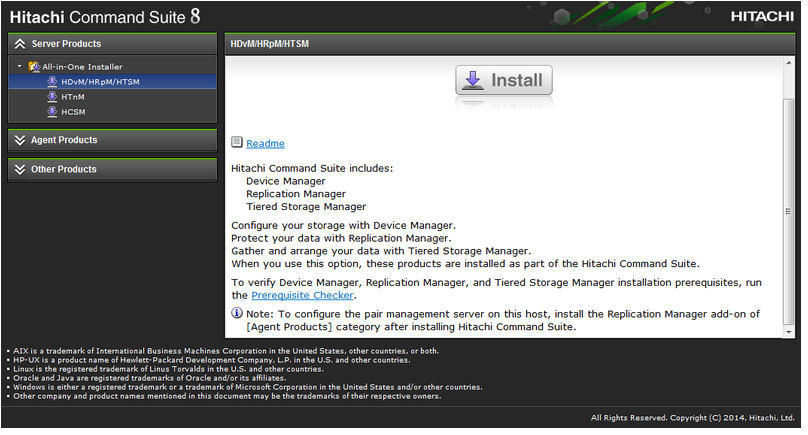The width and height of the screenshot is (808, 435).
Task: Click the HDvM/HRpM/HTSM panel header
Action: tap(510, 44)
